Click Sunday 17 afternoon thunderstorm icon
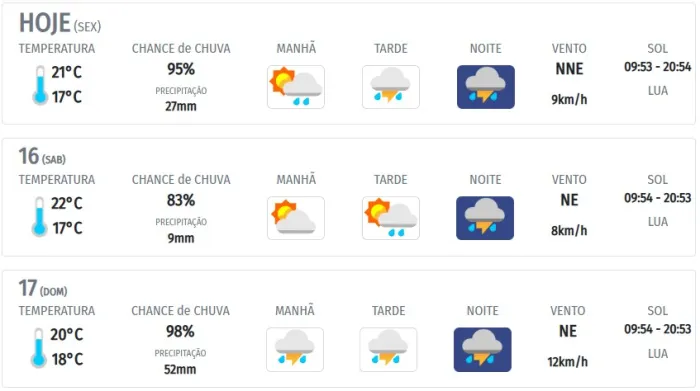 click(388, 349)
